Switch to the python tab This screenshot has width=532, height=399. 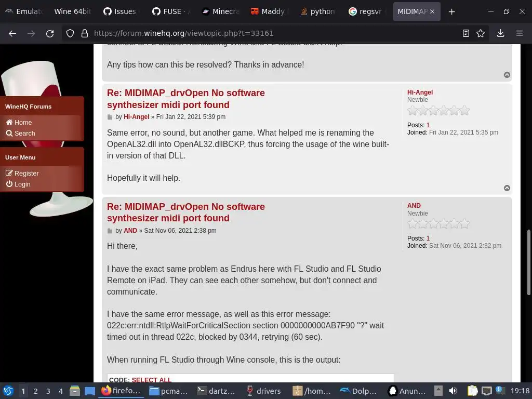point(318,11)
